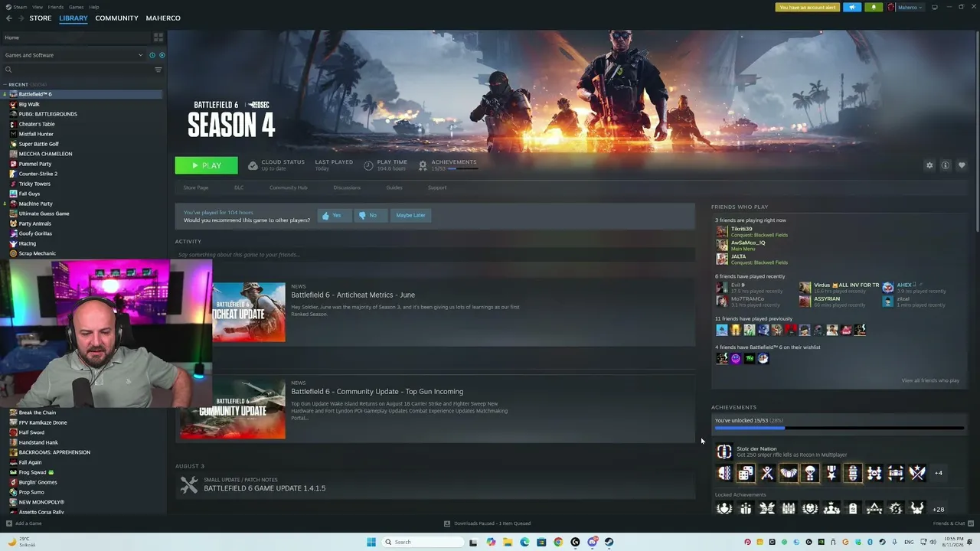Open the announcements megaphone button
Screen dimensions: 980x551
coord(852,8)
